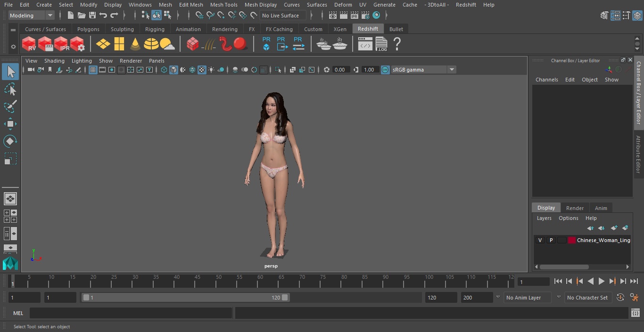
Task: Toggle snap to curves magnet icon
Action: tap(210, 16)
